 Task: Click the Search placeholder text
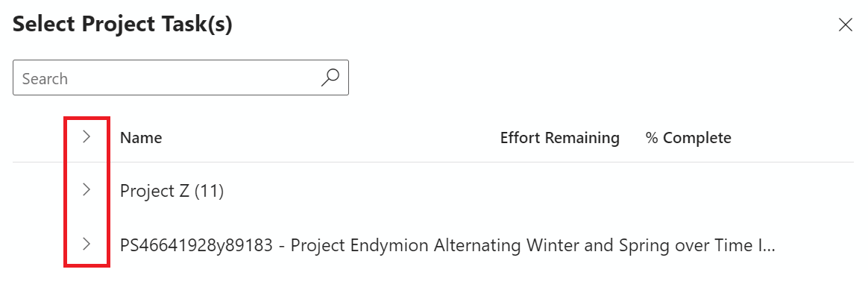[45, 78]
